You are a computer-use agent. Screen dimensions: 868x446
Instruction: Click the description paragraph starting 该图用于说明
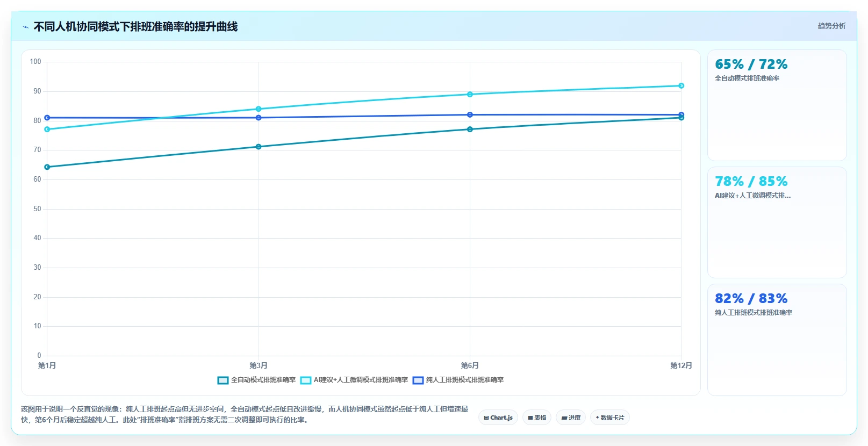[245, 414]
